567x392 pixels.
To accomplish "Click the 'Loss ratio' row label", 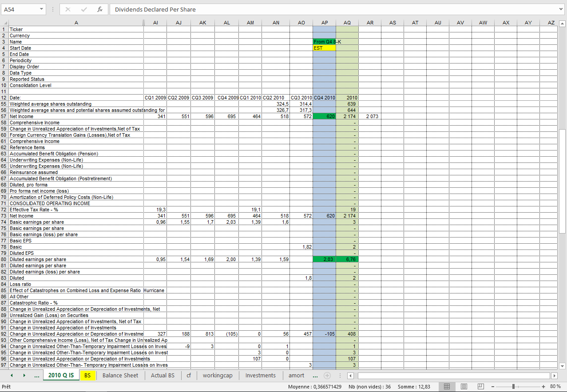I will click(x=20, y=284).
